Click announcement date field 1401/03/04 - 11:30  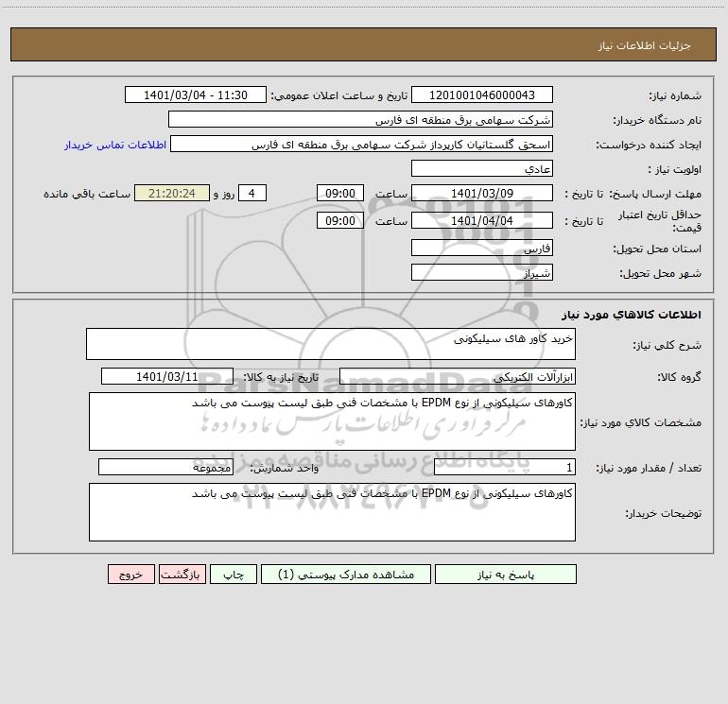point(196,94)
